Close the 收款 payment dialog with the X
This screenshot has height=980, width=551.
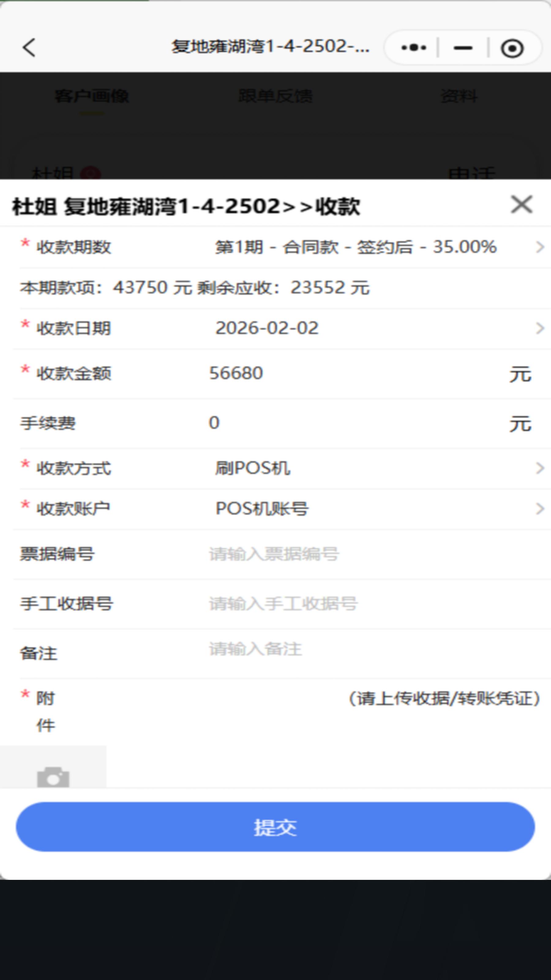[522, 204]
